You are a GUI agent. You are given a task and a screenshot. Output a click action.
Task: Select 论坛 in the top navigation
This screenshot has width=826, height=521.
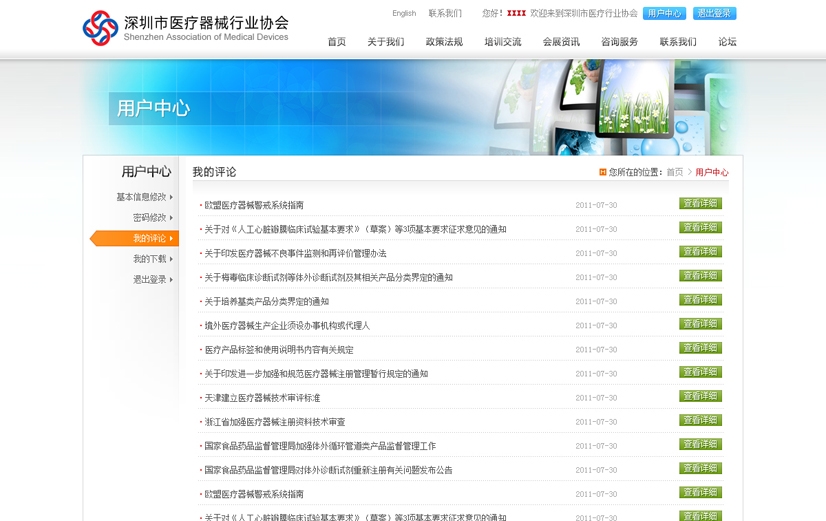pos(727,42)
